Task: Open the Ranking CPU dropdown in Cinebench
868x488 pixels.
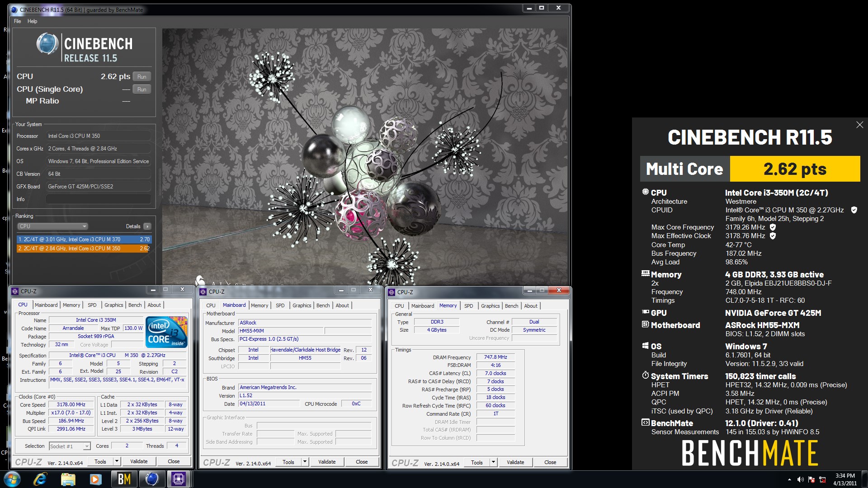Action: (52, 226)
